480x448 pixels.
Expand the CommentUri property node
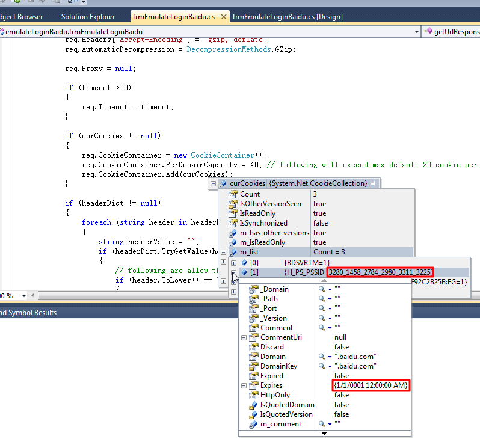244,337
